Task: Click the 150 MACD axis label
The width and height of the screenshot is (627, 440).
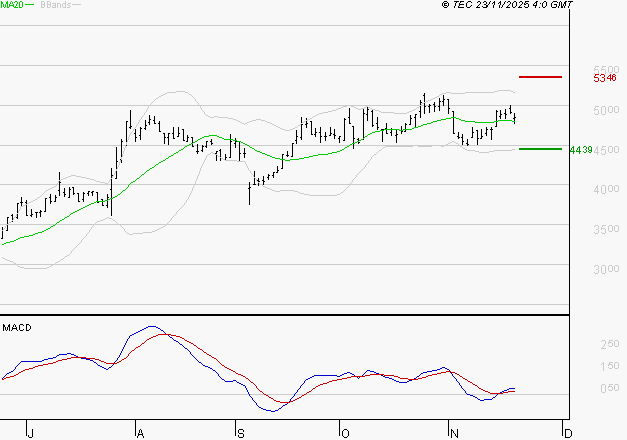Action: pos(610,366)
